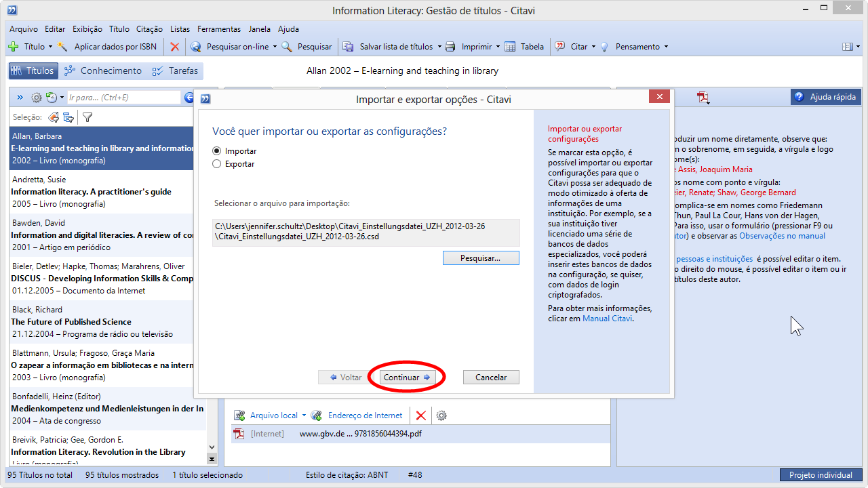Click the funnel filter icon in the Seleção row
868x488 pixels.
(87, 117)
